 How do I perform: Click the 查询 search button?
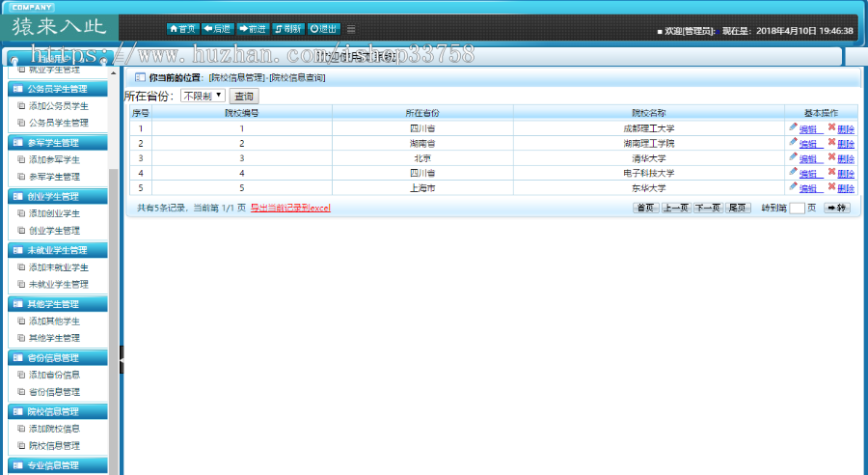click(244, 97)
